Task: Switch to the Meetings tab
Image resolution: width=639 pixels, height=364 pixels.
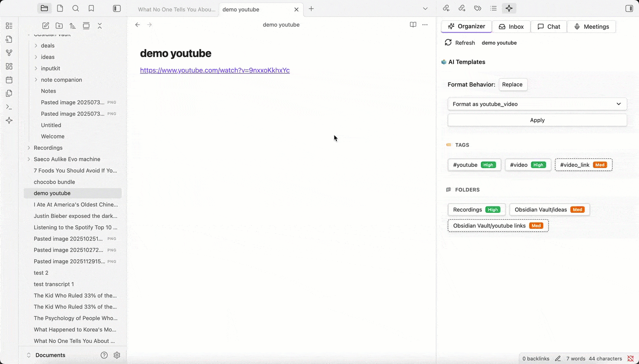Action: pyautogui.click(x=591, y=27)
